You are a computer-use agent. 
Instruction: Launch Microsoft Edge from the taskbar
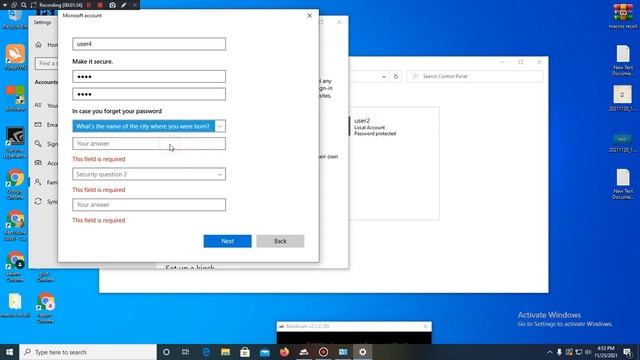point(206,352)
